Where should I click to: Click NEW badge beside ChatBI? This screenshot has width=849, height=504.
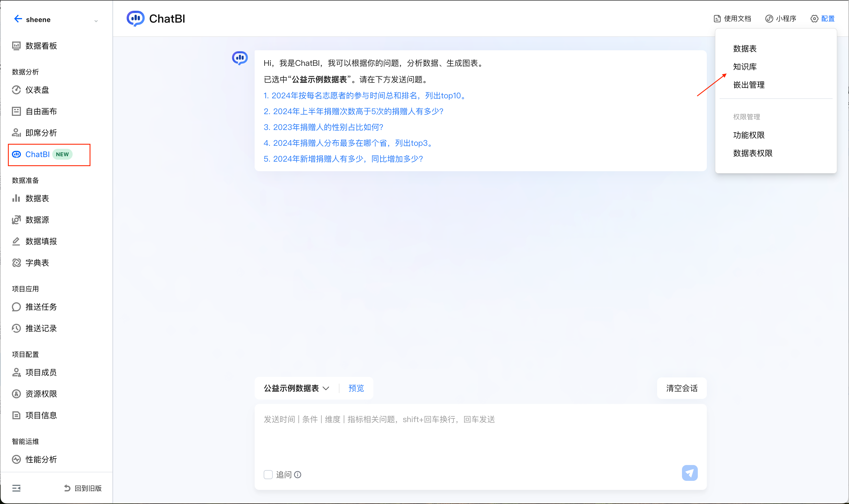point(62,155)
